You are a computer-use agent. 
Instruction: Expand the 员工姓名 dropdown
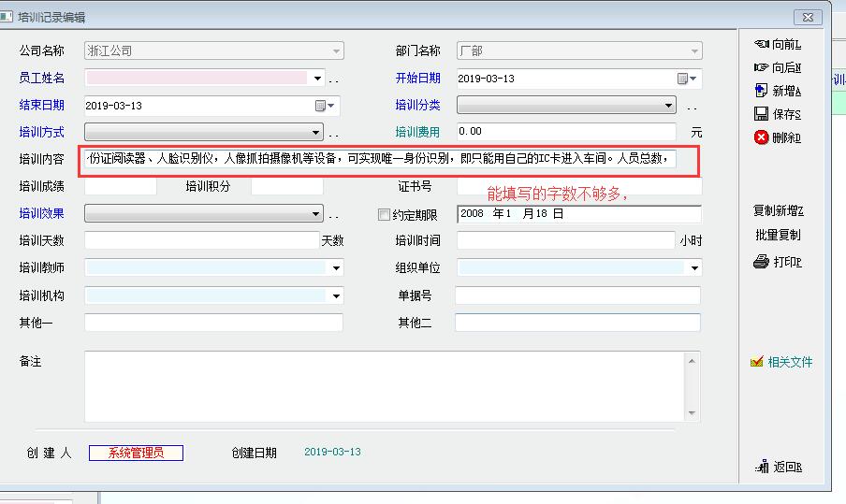[317, 79]
